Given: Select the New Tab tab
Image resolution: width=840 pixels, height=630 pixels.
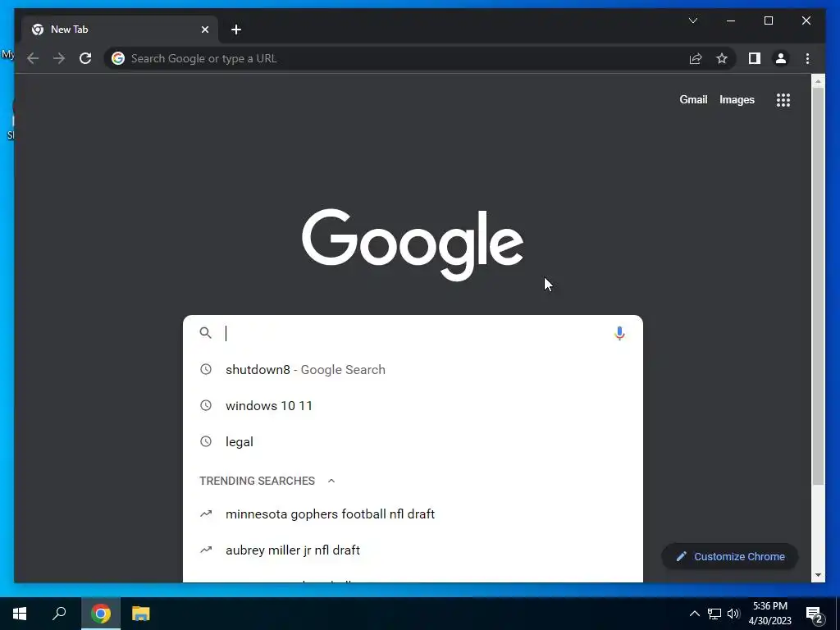Looking at the screenshot, I should [x=120, y=30].
